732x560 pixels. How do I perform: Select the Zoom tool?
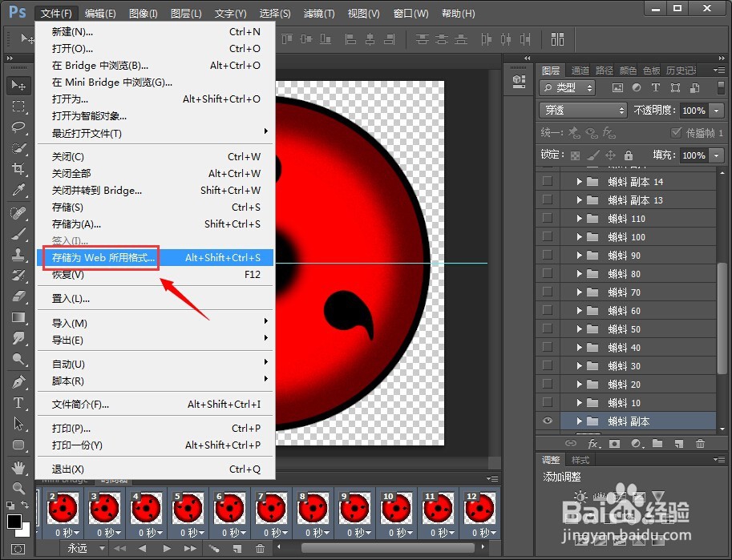tap(18, 488)
